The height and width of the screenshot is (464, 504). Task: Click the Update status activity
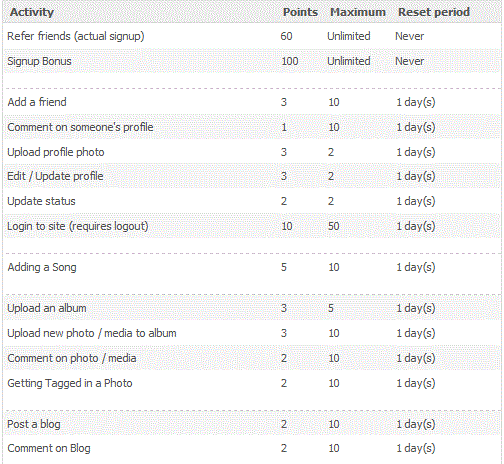[x=41, y=201]
